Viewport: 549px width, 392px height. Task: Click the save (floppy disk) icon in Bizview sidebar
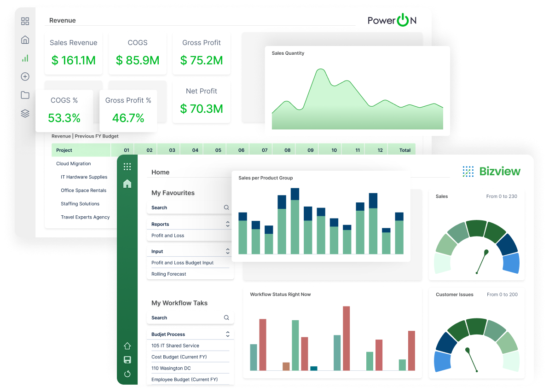[127, 360]
